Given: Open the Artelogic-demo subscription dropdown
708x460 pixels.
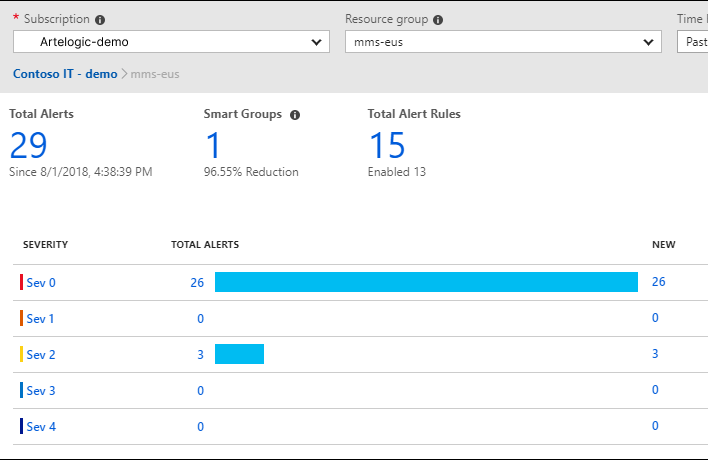Looking at the screenshot, I should click(171, 42).
